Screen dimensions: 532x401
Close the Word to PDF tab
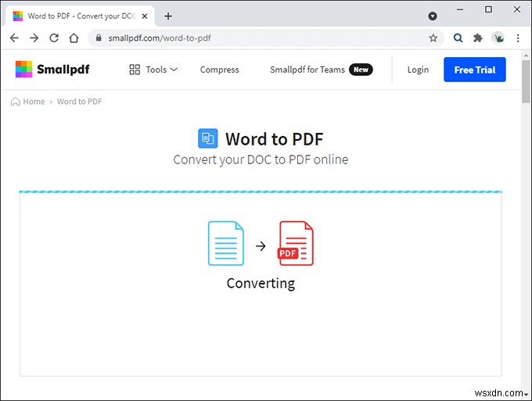click(x=145, y=16)
